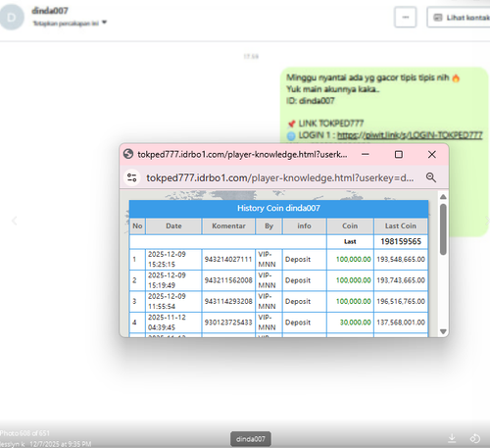Go to the next photo arrow

[x=487, y=222]
